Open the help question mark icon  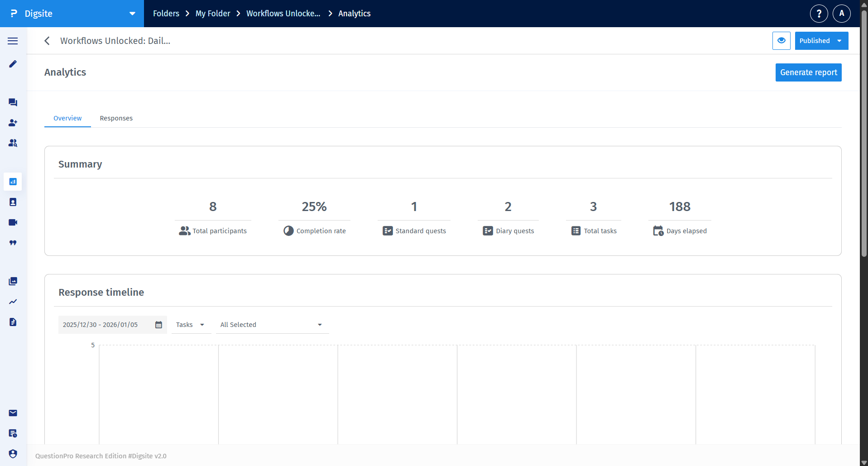pyautogui.click(x=819, y=14)
